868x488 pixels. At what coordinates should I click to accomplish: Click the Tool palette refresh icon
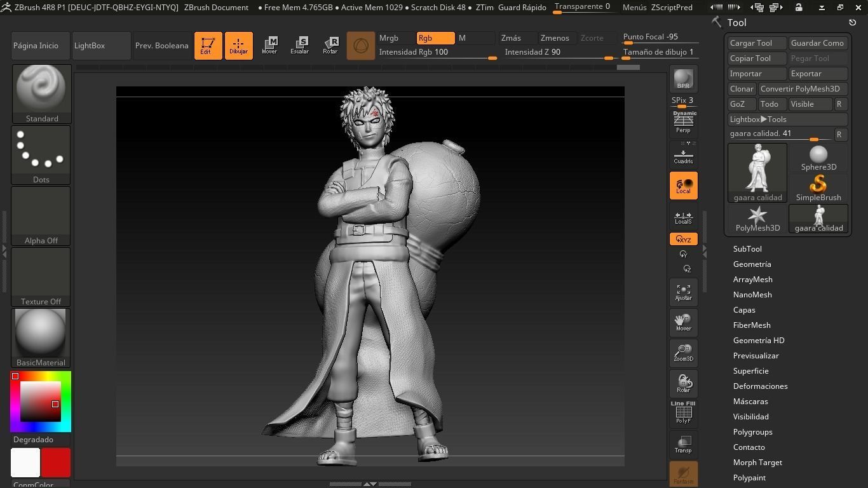(x=853, y=22)
